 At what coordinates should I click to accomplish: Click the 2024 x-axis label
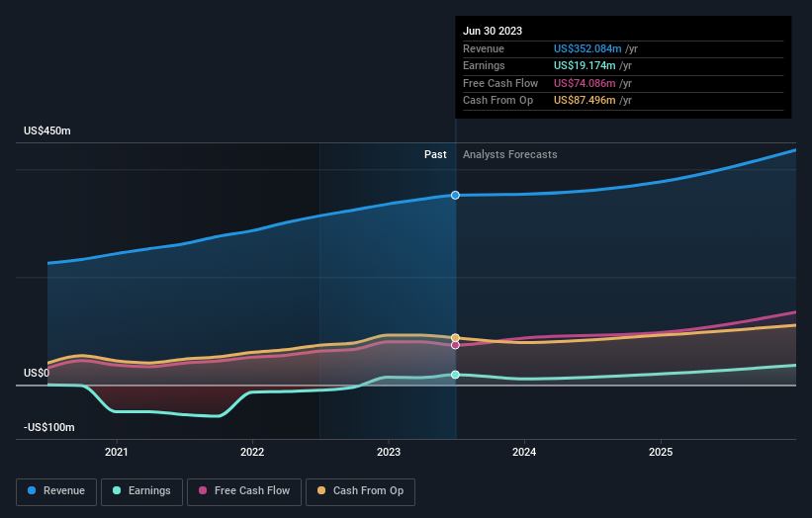524,453
